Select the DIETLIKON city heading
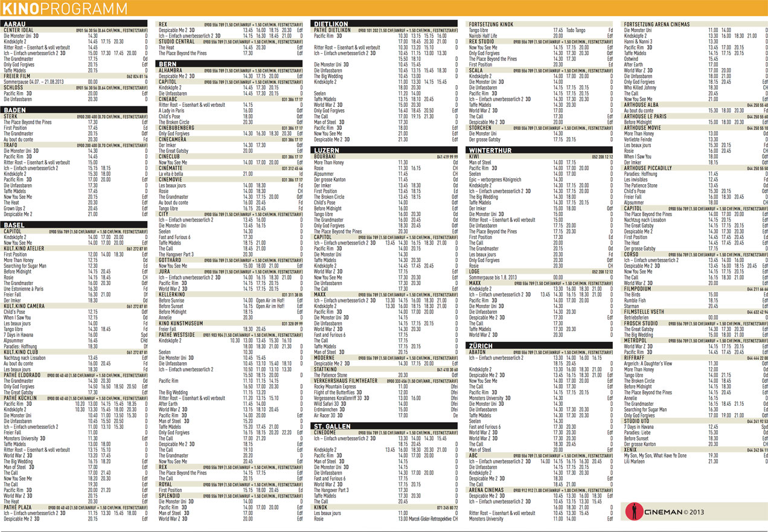Screen dimensions: 768x532 tap(331, 24)
